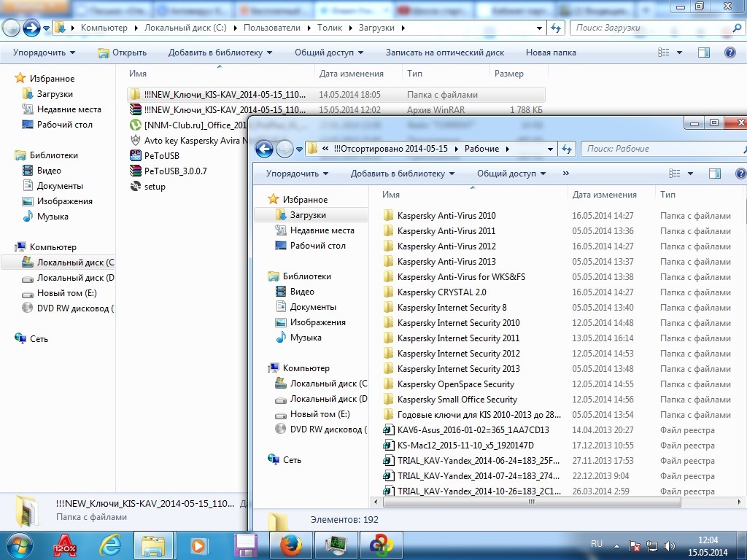The image size is (747, 560).
Task: Open Видео library in Загрузки window sidebar
Action: pyautogui.click(x=42, y=171)
